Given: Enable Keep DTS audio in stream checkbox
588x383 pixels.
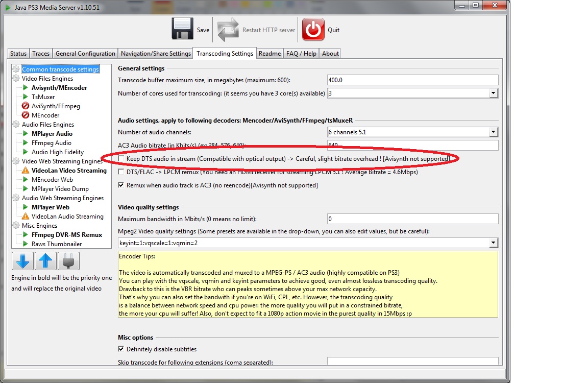Looking at the screenshot, I should coord(121,159).
